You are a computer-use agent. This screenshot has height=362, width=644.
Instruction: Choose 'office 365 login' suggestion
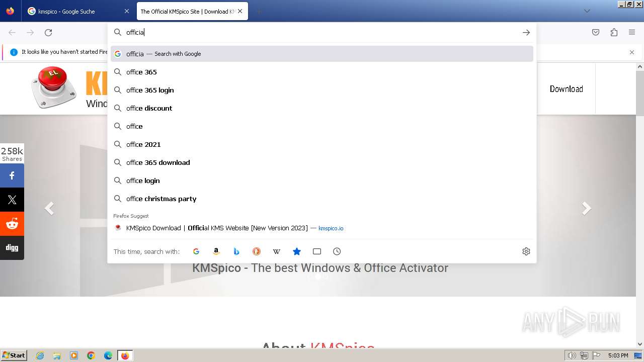[x=322, y=90]
